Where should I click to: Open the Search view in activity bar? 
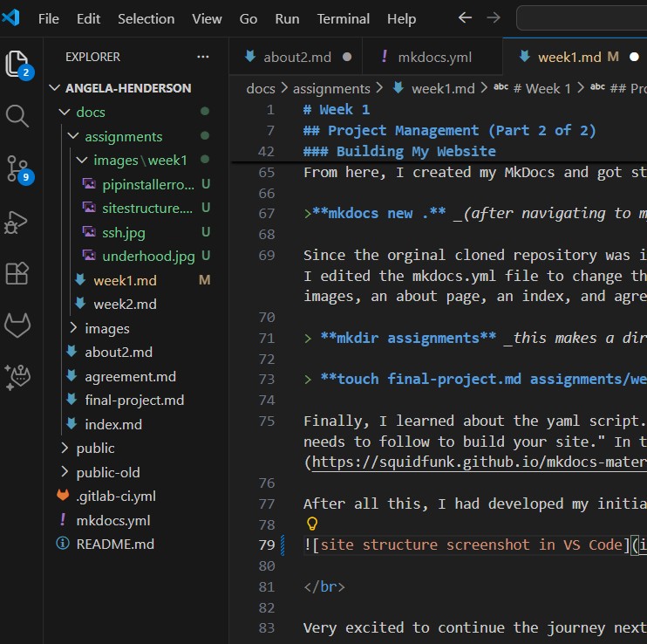tap(17, 116)
